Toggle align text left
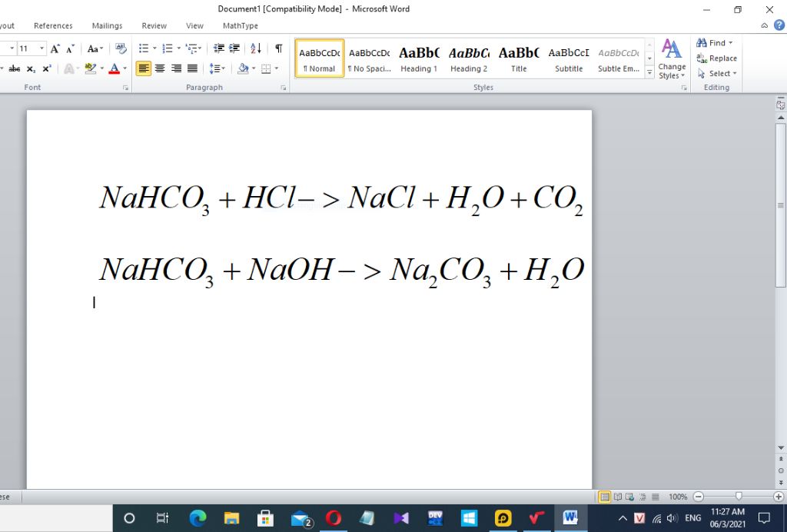Viewport: 787px width, 532px height. click(x=144, y=68)
